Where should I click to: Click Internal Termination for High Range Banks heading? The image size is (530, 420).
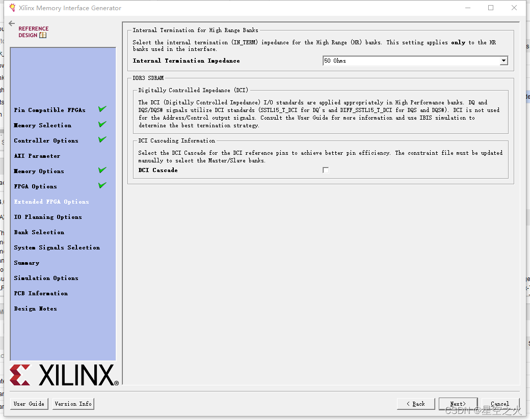tap(195, 30)
